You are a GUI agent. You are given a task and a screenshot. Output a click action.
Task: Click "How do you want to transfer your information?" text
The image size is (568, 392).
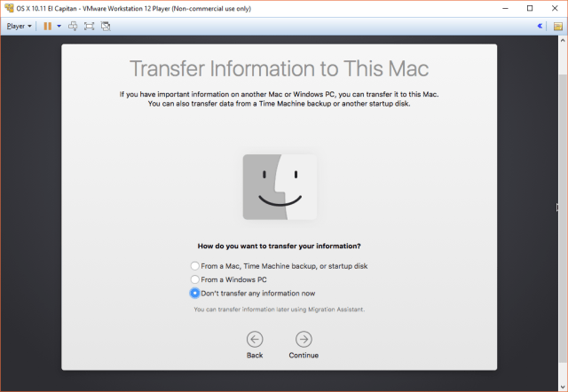(x=279, y=247)
